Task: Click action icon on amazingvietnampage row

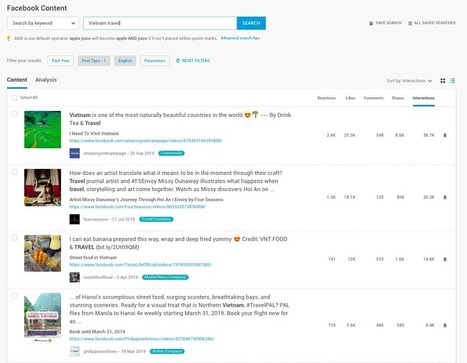Action: [x=445, y=135]
